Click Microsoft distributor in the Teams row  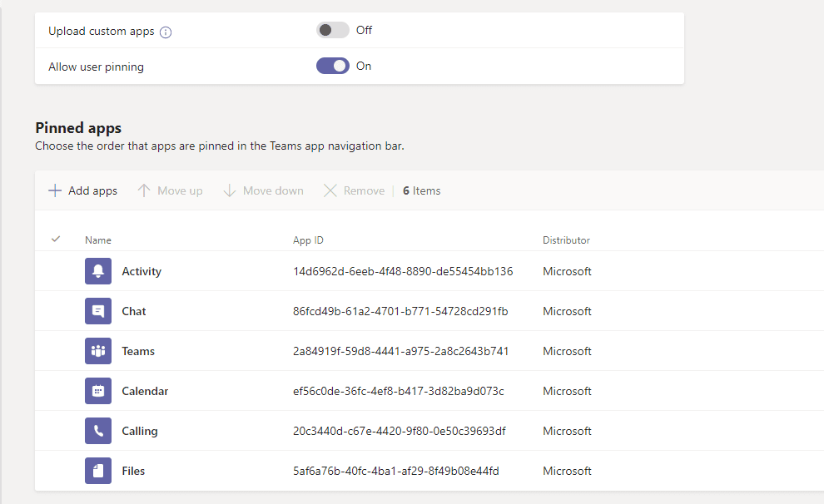(x=567, y=351)
